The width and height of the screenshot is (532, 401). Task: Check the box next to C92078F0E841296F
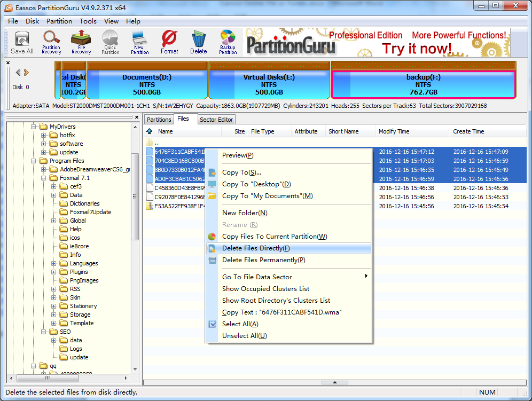[x=150, y=197]
